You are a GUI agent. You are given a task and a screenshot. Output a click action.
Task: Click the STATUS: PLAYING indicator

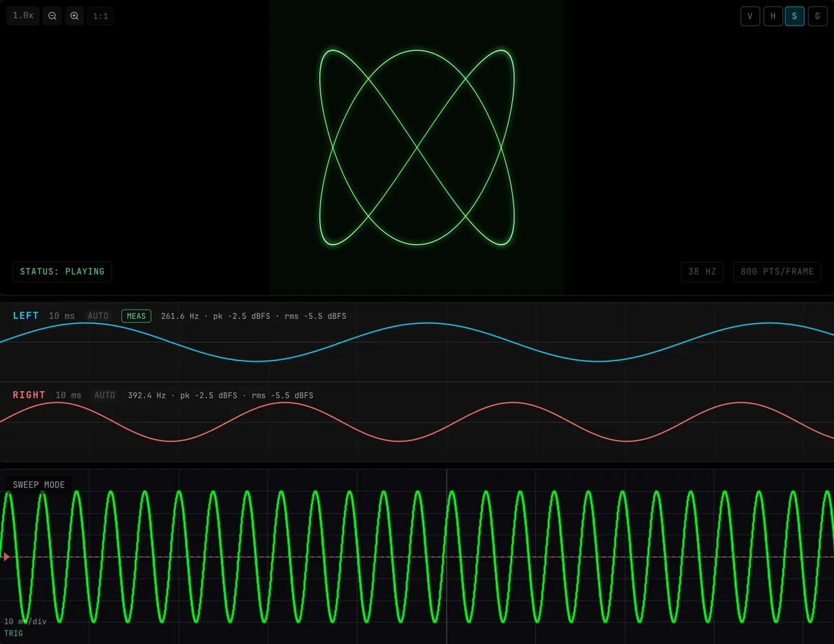click(62, 272)
